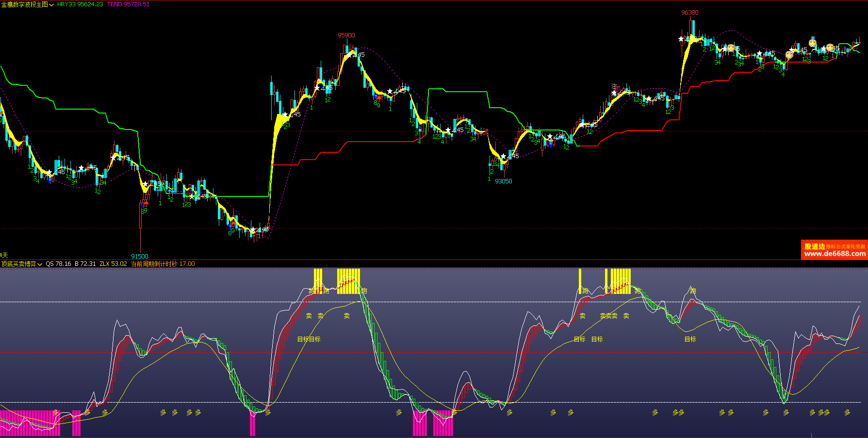868x438 pixels.
Task: Click the star marker above the 93050 low
Action: click(504, 156)
